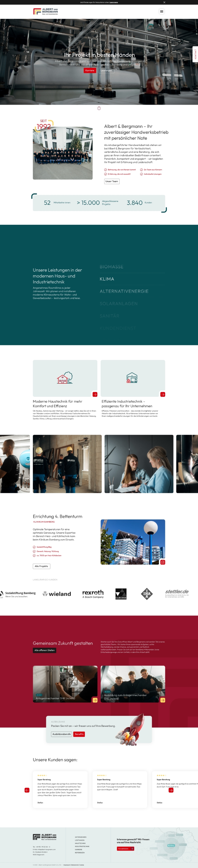The height and width of the screenshot is (868, 198).
Task: Click the Kontaktieren button in footer
Action: [x=125, y=848]
